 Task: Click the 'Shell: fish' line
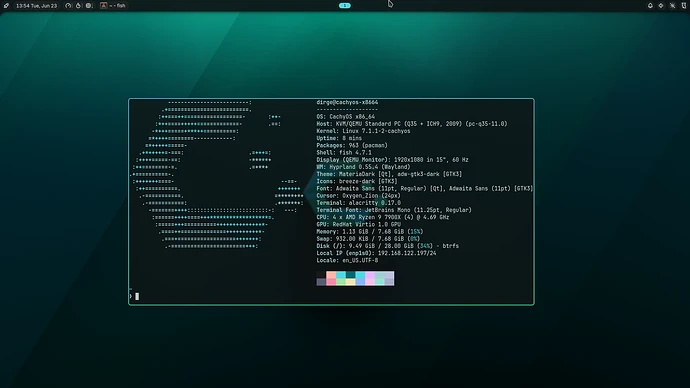point(344,153)
